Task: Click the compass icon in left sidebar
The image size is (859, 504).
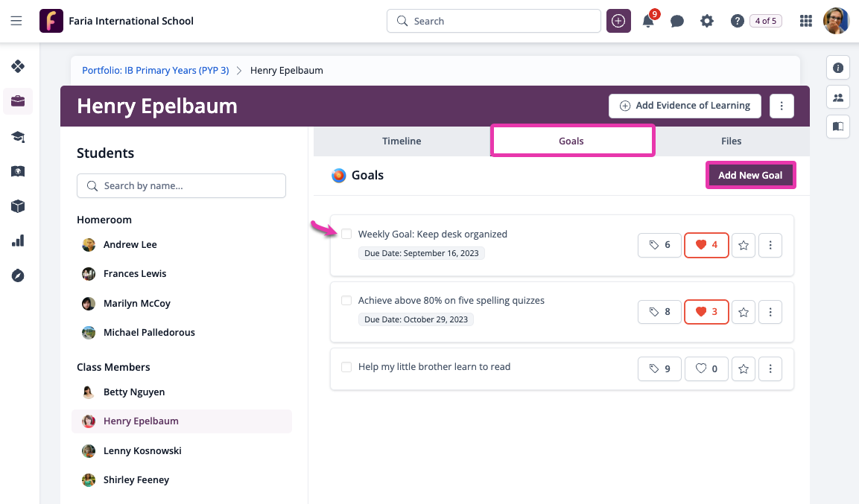Action: 18,275
